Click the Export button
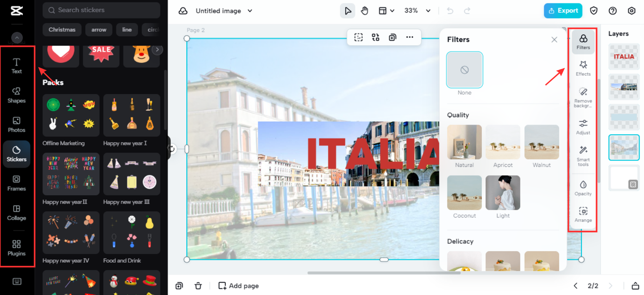This screenshot has height=295, width=644. coord(563,11)
